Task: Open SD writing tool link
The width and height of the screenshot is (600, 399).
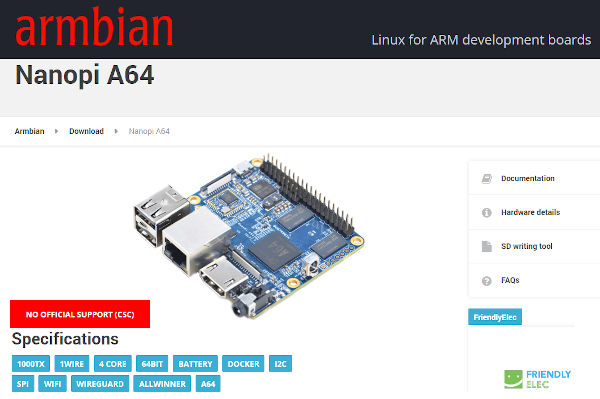Action: pyautogui.click(x=527, y=246)
